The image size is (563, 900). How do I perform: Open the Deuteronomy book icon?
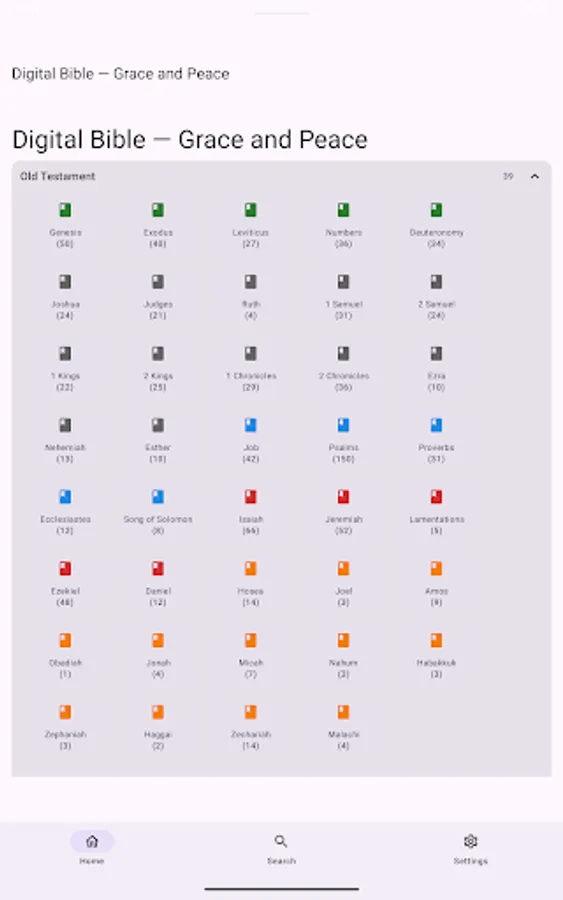tap(436, 210)
